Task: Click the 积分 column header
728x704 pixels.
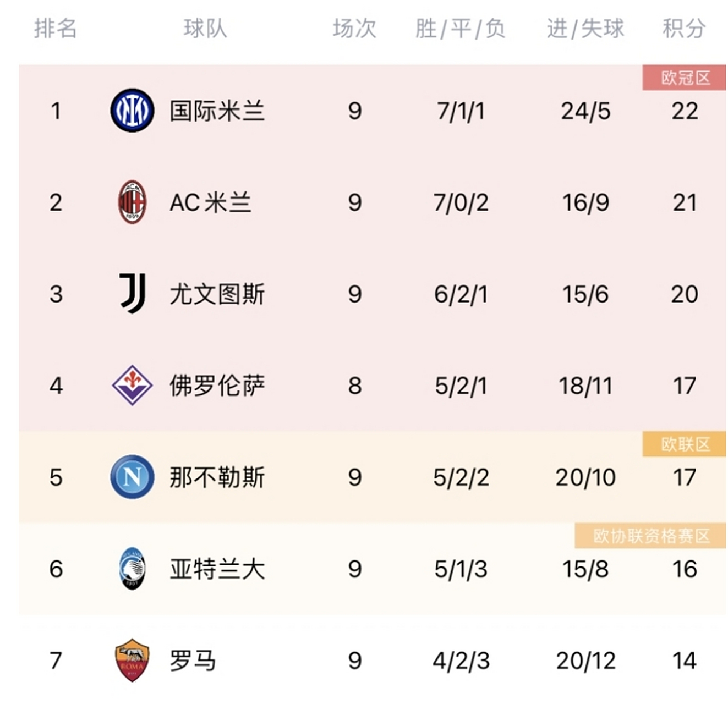Action: pos(684,29)
